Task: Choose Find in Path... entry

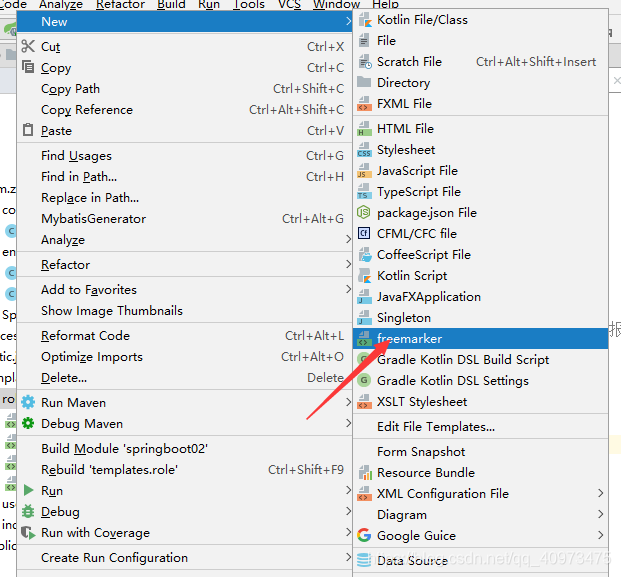Action: [184, 177]
